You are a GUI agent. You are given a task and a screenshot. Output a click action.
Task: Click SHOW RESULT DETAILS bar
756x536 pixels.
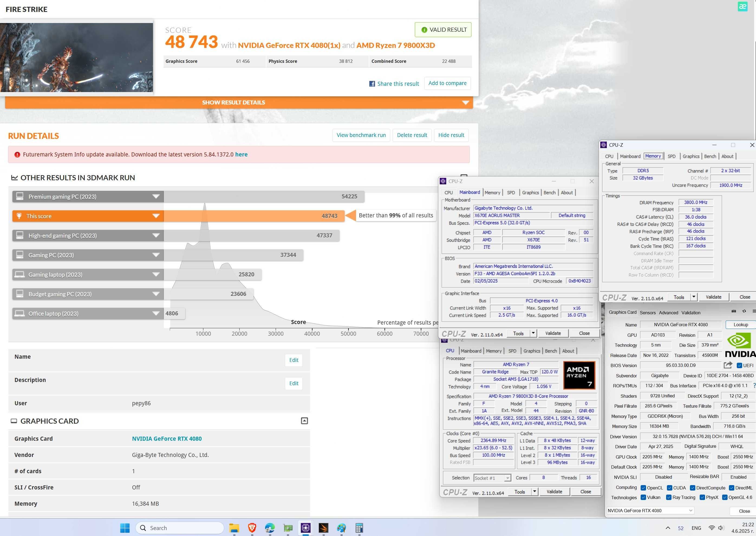pyautogui.click(x=239, y=102)
